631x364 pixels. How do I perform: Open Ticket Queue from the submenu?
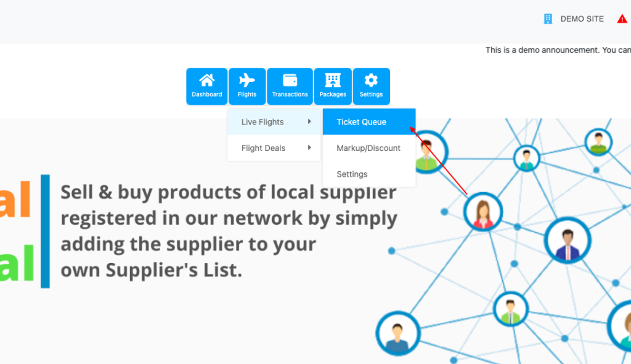pos(362,122)
